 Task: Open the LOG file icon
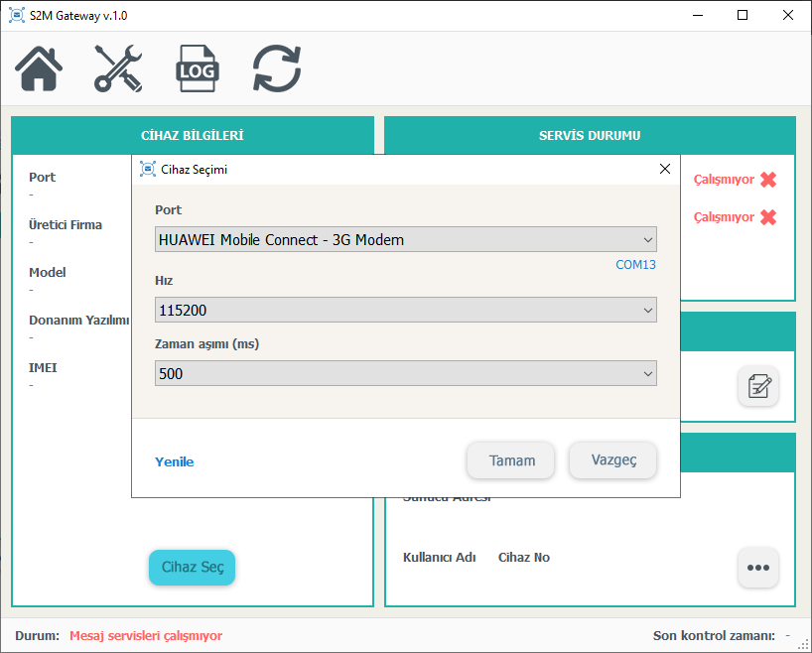tap(197, 68)
